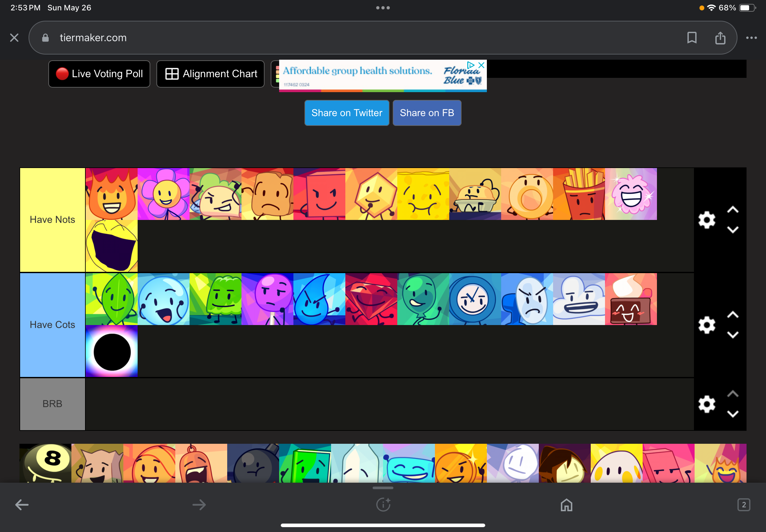Pick the Bomby tile from the pool
Image resolution: width=766 pixels, height=532 pixels.
click(x=253, y=463)
